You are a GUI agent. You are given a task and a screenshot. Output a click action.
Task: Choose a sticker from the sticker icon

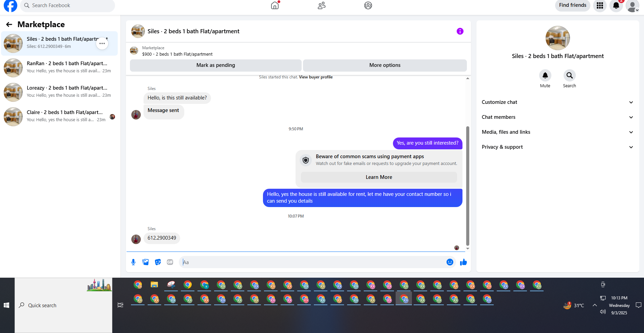point(158,262)
